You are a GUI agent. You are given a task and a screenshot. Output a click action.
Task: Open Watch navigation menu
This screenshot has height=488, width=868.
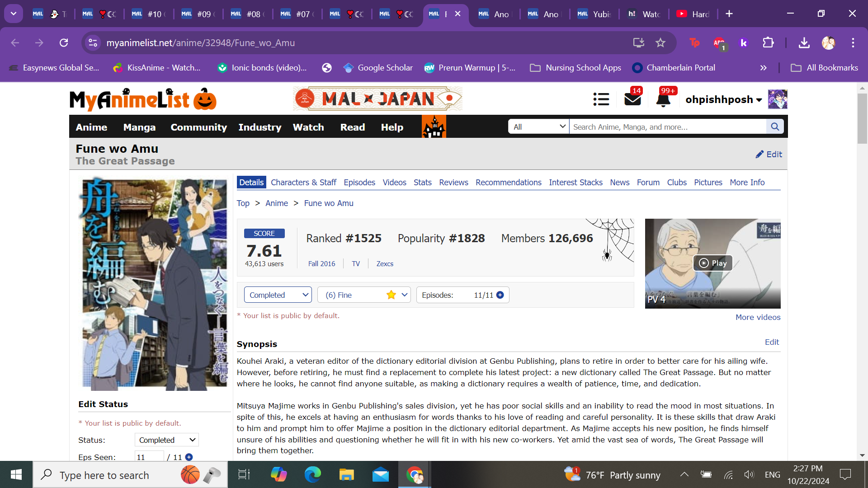(308, 127)
